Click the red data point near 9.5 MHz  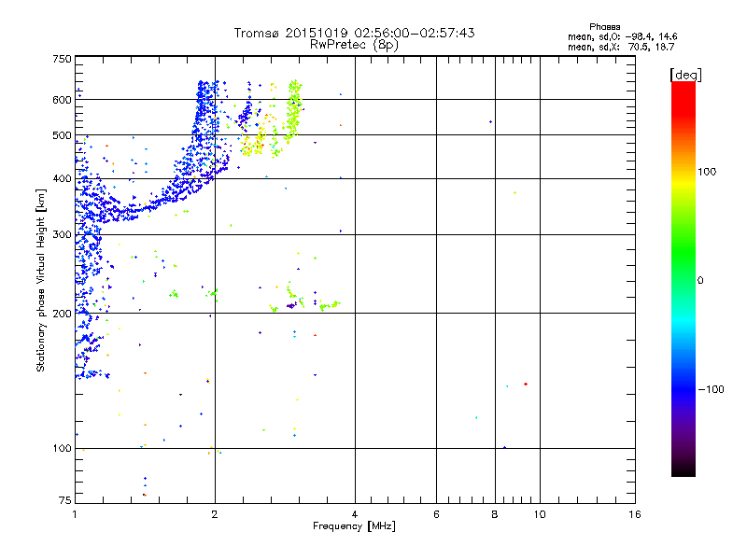coord(526,384)
